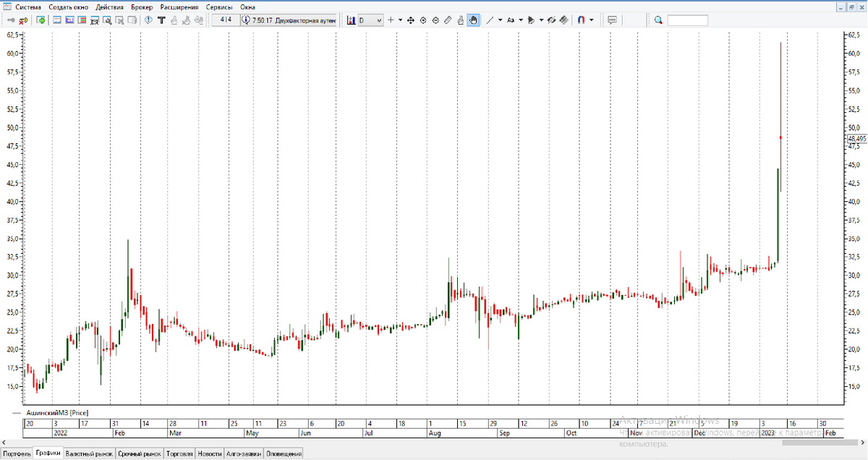Expand the line tool dropdown arrow
The width and height of the screenshot is (868, 460).
pos(501,20)
